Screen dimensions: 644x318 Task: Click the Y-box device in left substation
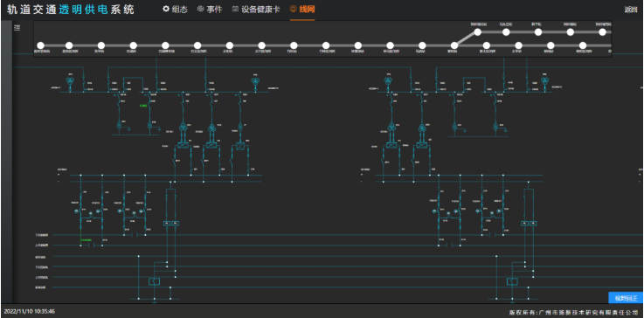154,281
